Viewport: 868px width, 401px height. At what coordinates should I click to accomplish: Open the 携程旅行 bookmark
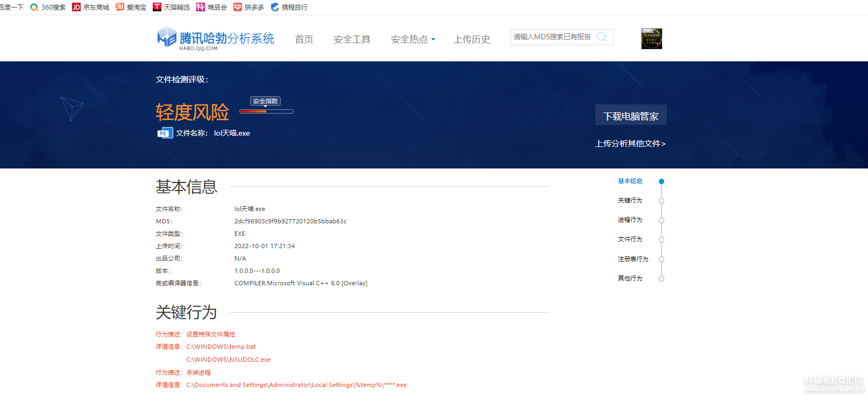[289, 8]
